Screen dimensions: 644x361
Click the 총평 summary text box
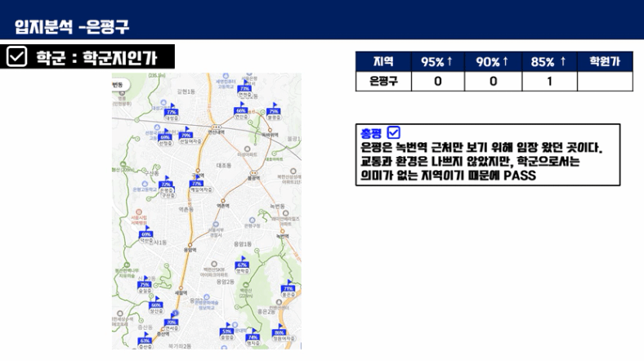tap(488, 155)
